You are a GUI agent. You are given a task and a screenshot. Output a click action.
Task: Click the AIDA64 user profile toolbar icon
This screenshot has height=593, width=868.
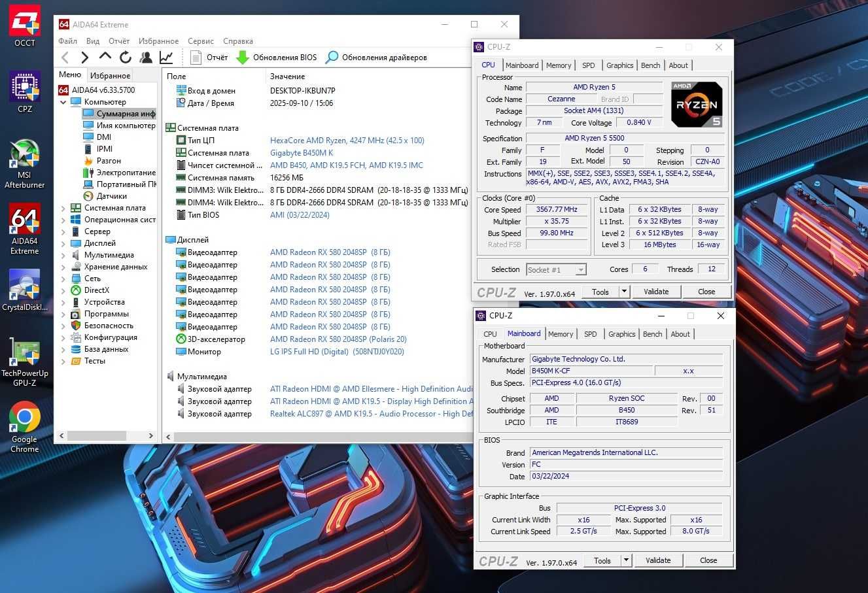(x=145, y=58)
